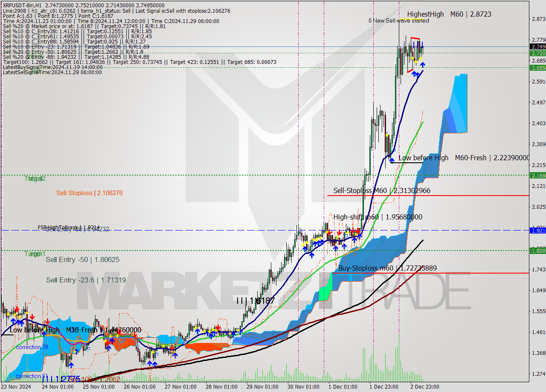Click the '30 Nov 01:00' time axis label
Image resolution: width=546 pixels, height=392 pixels.
coord(303,387)
